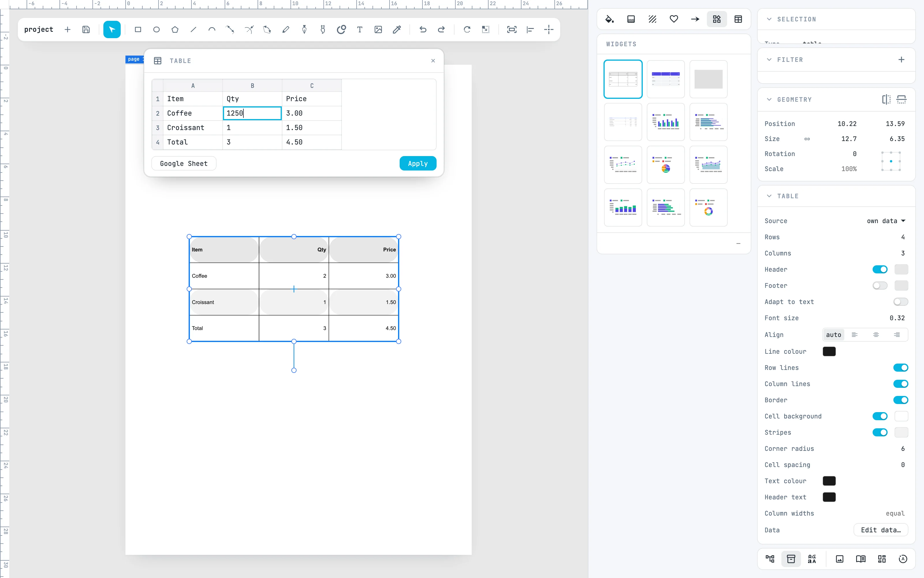
Task: Select right text alignment
Action: 897,335
